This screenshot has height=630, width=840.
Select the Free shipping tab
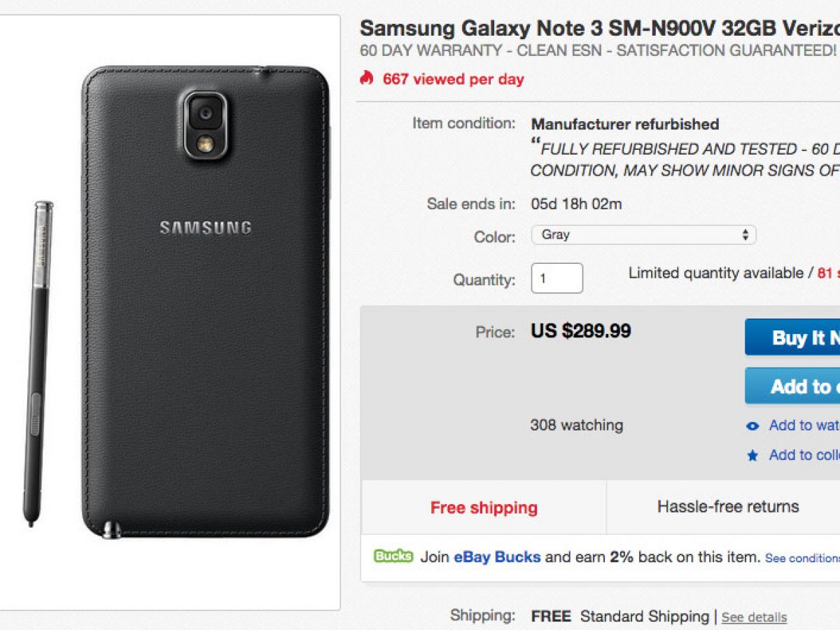click(x=484, y=507)
